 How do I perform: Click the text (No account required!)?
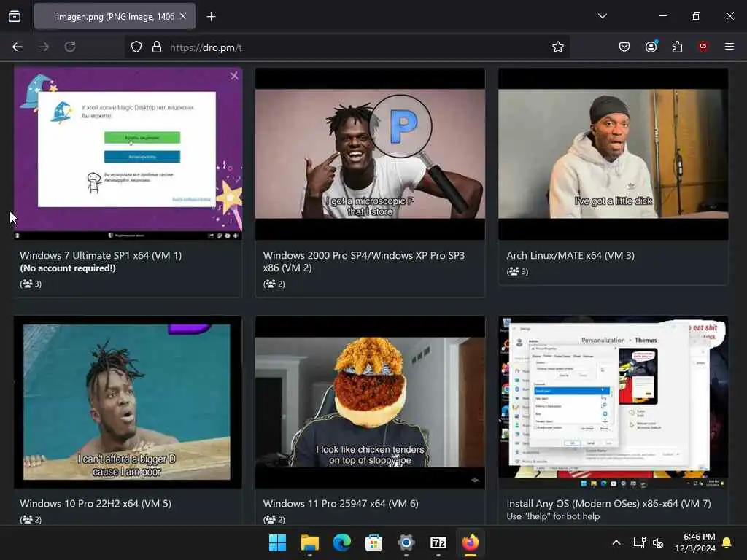coord(68,268)
